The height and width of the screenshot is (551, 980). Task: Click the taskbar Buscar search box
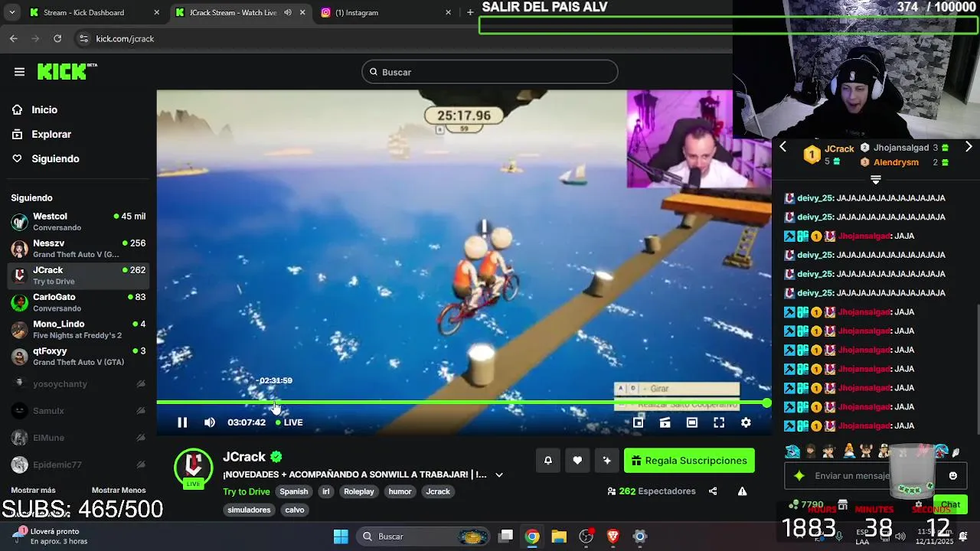click(422, 536)
